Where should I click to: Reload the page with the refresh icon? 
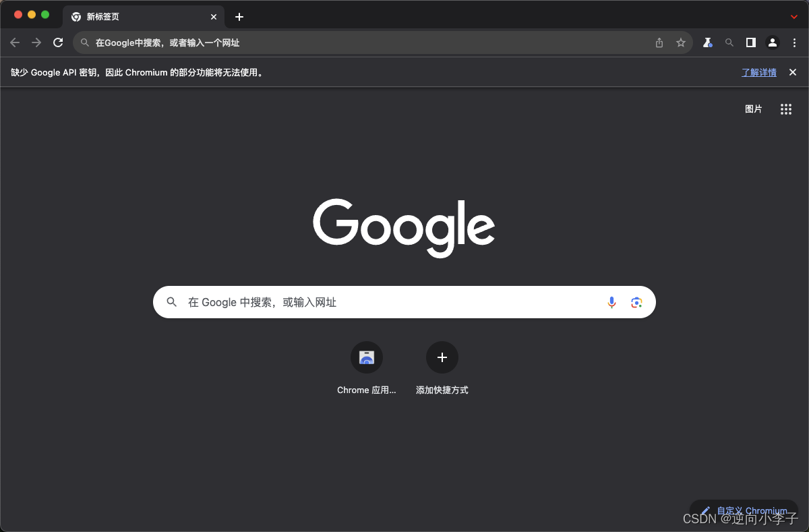58,42
